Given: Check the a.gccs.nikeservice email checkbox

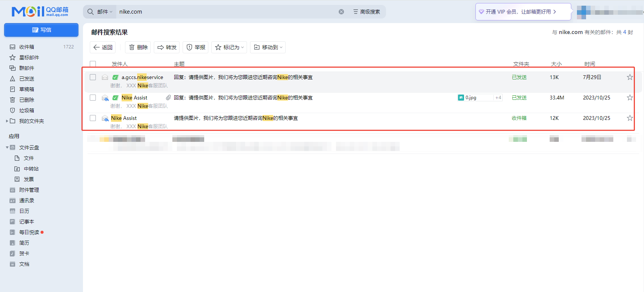Looking at the screenshot, I should 93,77.
